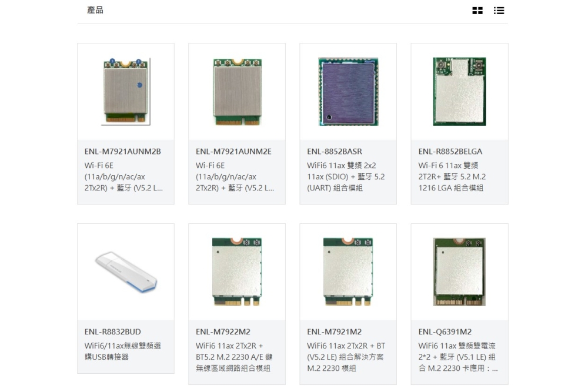Click the ENL-M7921AUNM2E product title
Image resolution: width=588 pixels, height=392 pixels.
click(233, 152)
